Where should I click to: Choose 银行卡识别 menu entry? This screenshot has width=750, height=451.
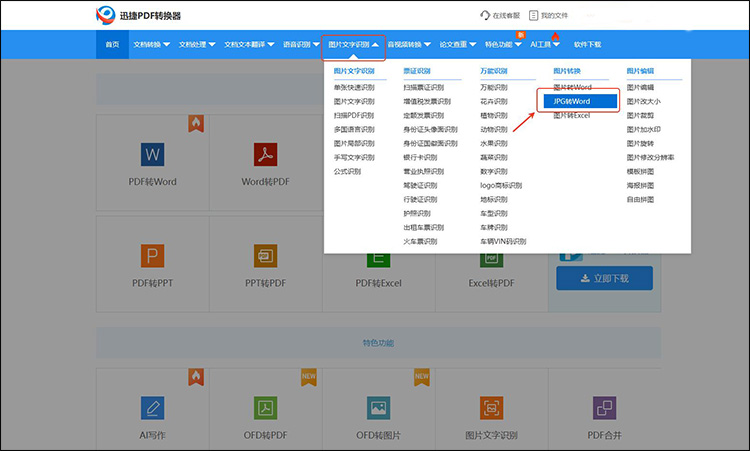[420, 157]
